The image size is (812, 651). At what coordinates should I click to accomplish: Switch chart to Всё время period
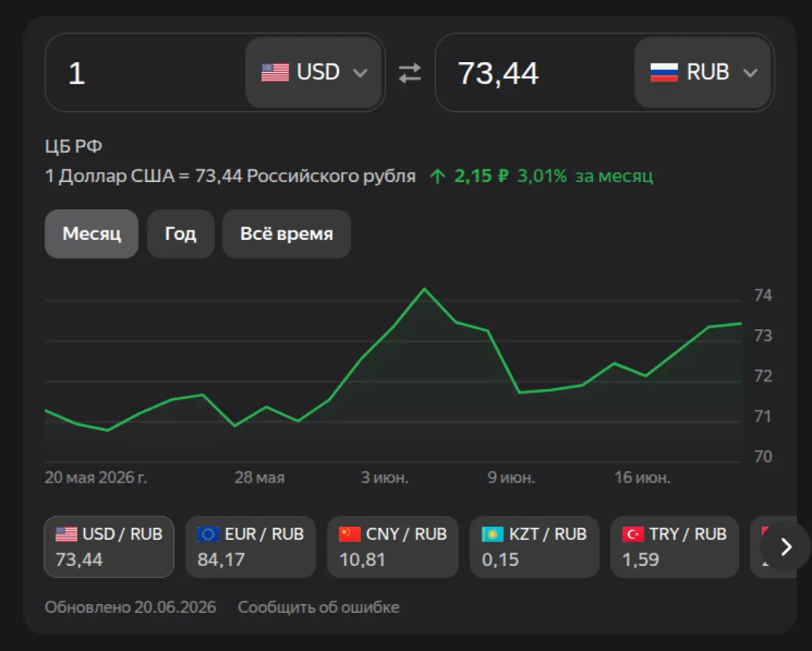point(286,233)
